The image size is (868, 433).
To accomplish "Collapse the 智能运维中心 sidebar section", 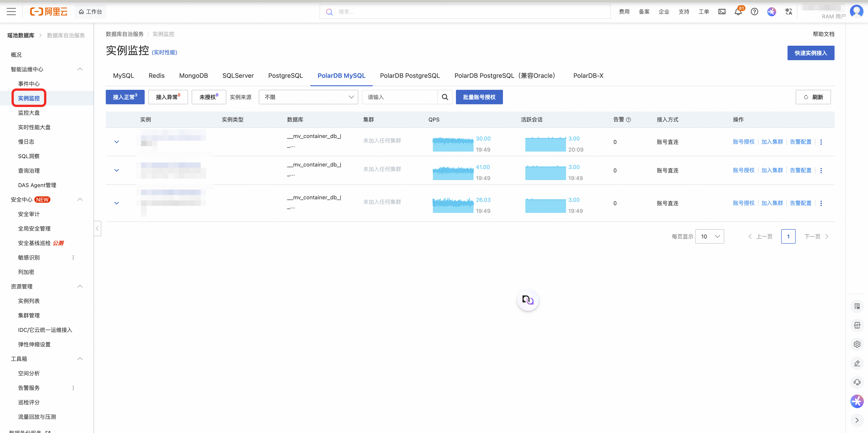I will tap(80, 69).
